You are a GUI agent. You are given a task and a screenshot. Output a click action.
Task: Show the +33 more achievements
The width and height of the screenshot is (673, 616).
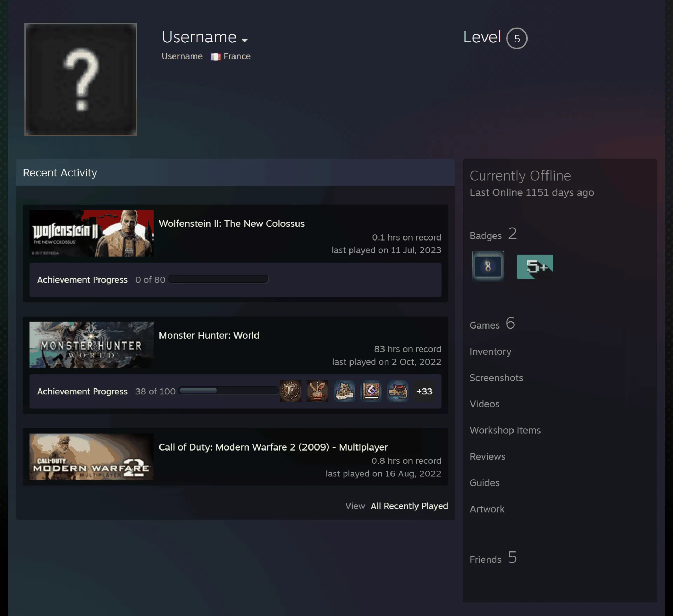424,391
